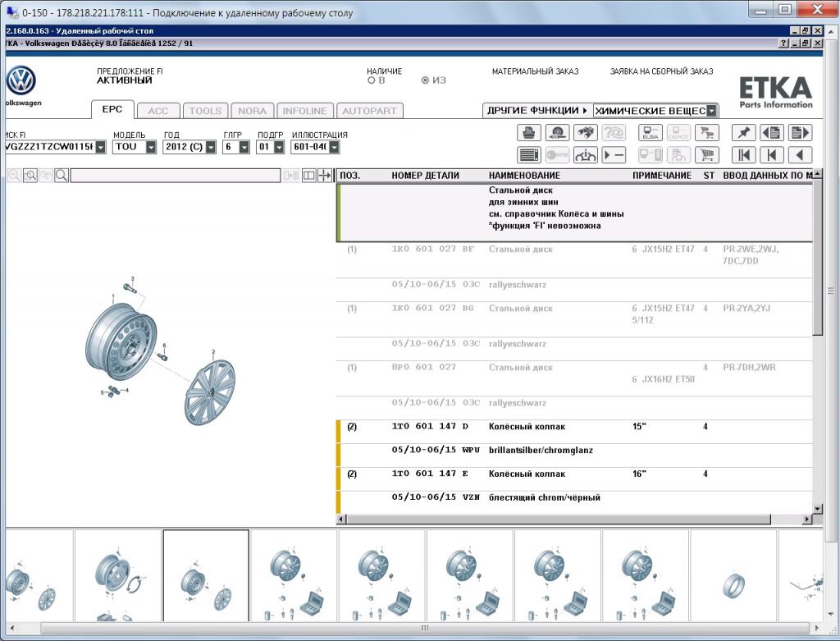Click the printer icon in the toolbar
840x641 pixels.
coord(529,132)
